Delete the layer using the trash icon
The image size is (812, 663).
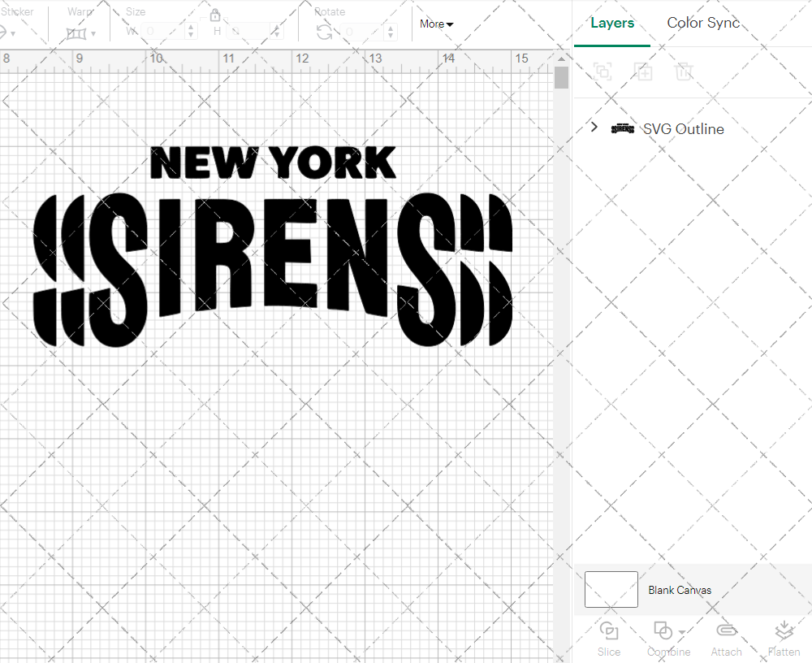click(x=685, y=71)
